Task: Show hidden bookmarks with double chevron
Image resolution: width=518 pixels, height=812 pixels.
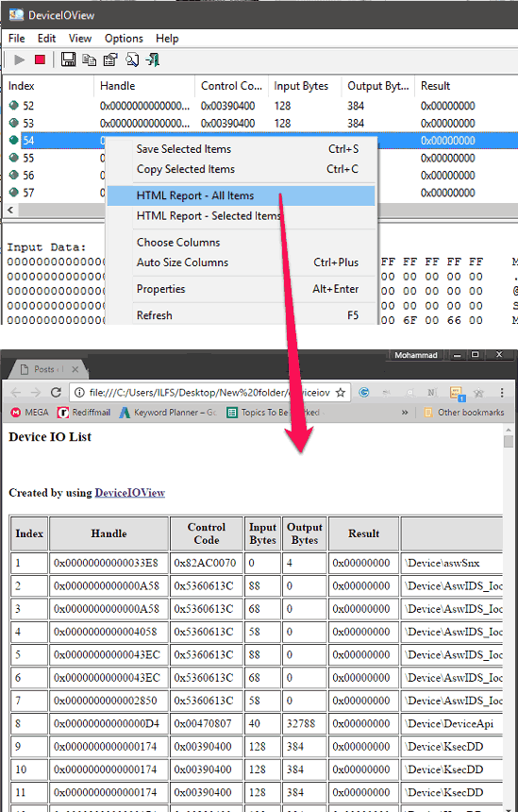Action: [405, 413]
